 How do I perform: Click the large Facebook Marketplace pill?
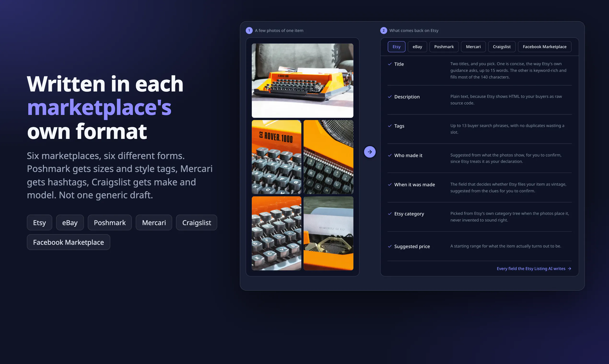pyautogui.click(x=69, y=242)
